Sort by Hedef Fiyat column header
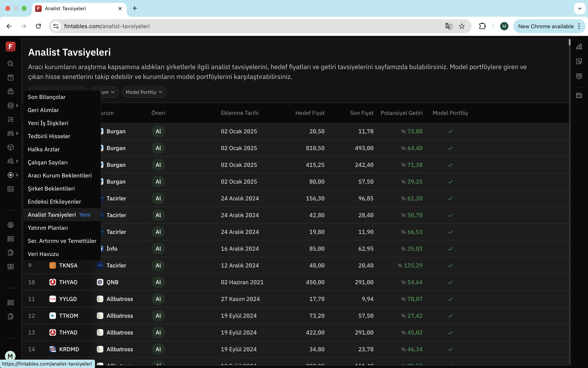 [310, 113]
